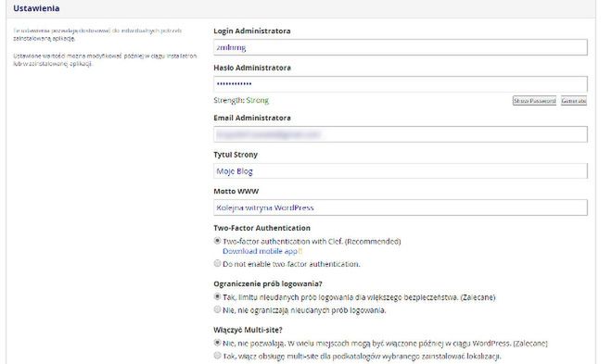Click the Generate password button
The image size is (612, 364).
pyautogui.click(x=573, y=101)
